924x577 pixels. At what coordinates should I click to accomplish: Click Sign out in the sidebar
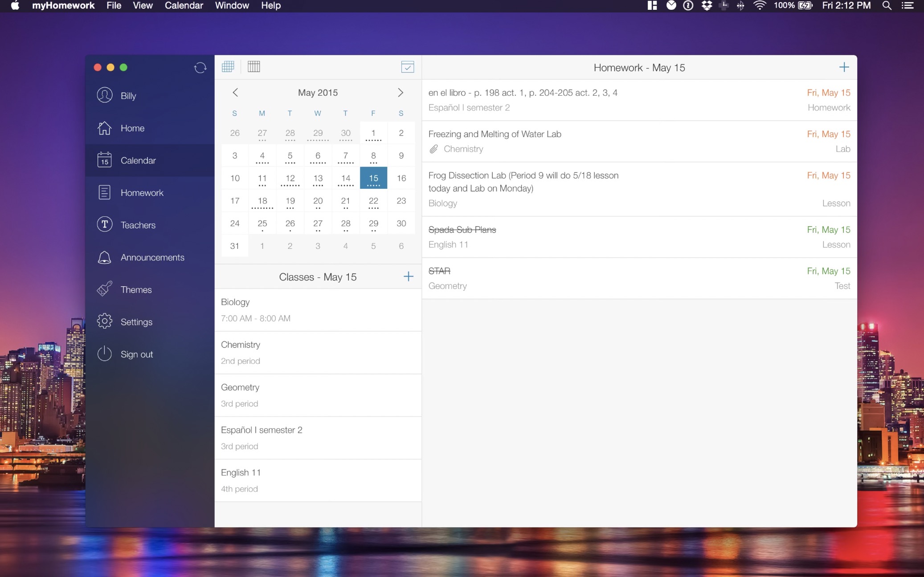click(136, 354)
